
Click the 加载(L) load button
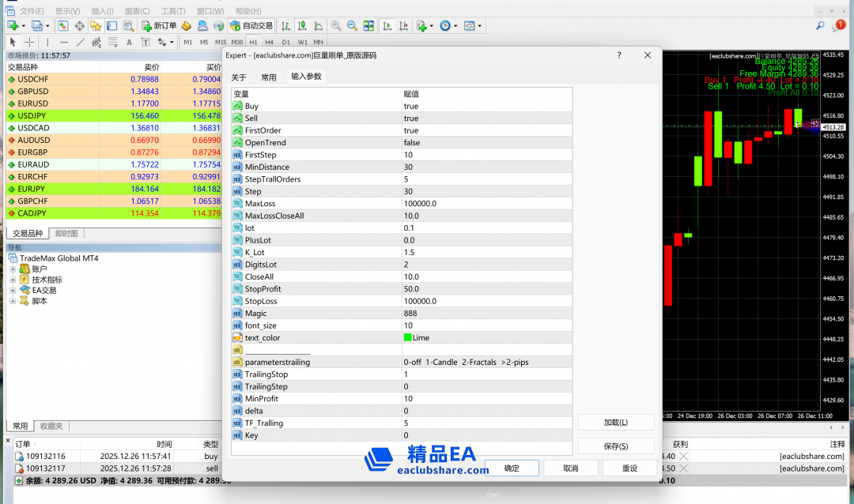[x=615, y=423]
